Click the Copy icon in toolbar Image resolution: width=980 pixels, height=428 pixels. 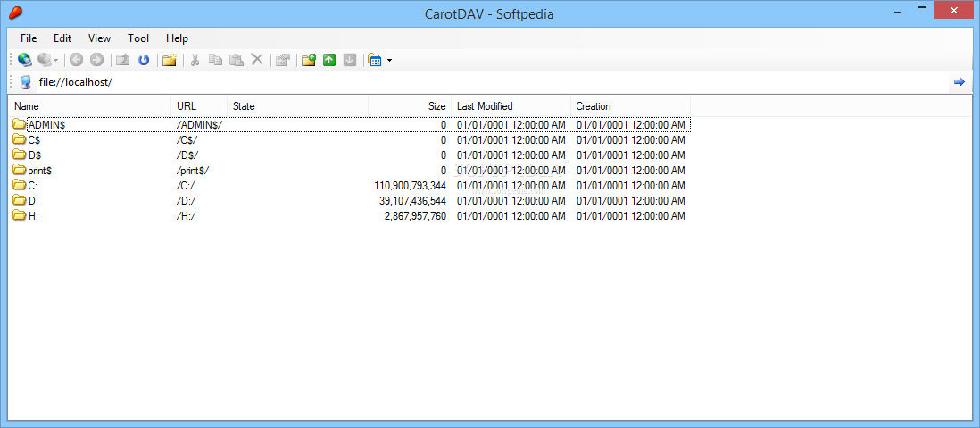pos(216,60)
